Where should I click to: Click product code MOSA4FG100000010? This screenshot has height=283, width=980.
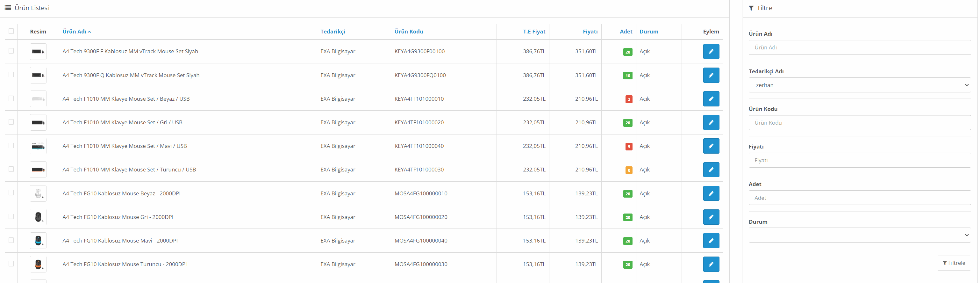tap(421, 193)
